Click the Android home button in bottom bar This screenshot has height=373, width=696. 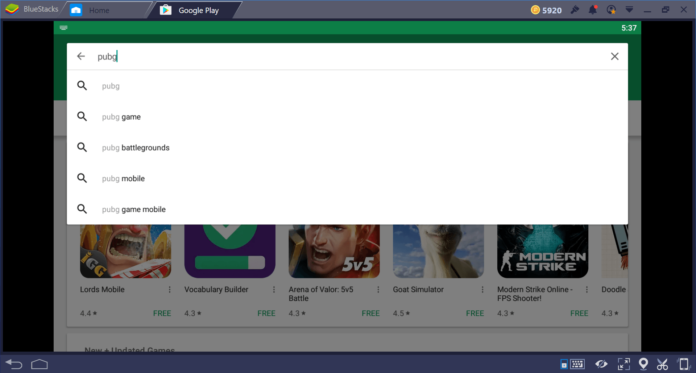click(x=40, y=365)
